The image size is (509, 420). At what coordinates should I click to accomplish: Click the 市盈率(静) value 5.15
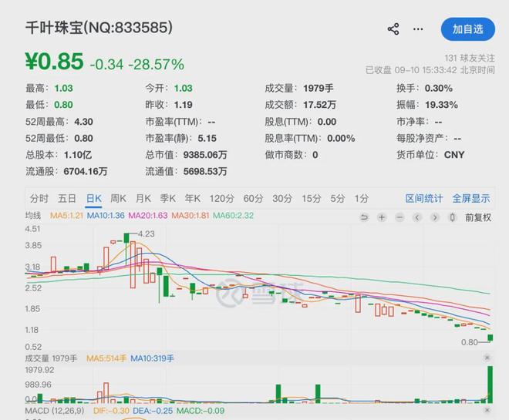[x=207, y=138]
